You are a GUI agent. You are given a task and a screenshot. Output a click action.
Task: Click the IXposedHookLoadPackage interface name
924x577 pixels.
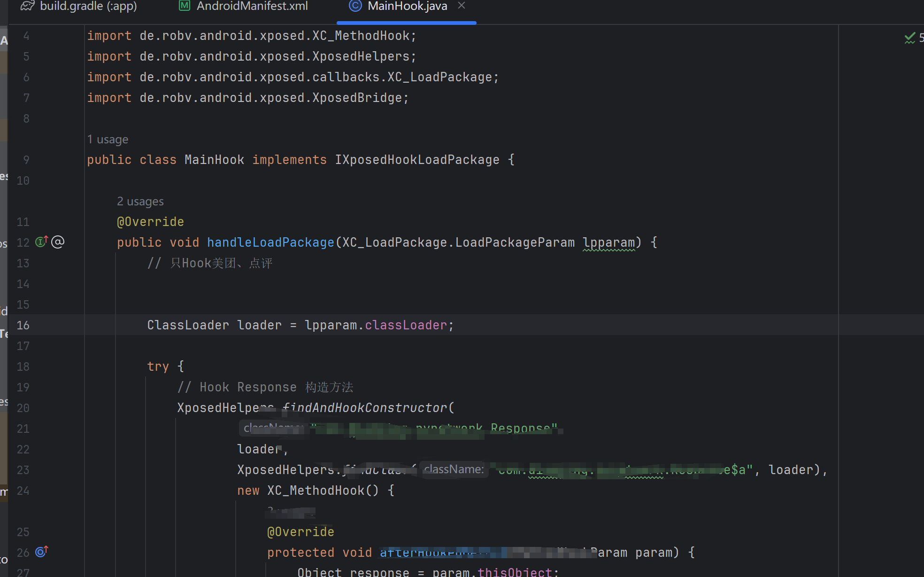click(x=417, y=160)
